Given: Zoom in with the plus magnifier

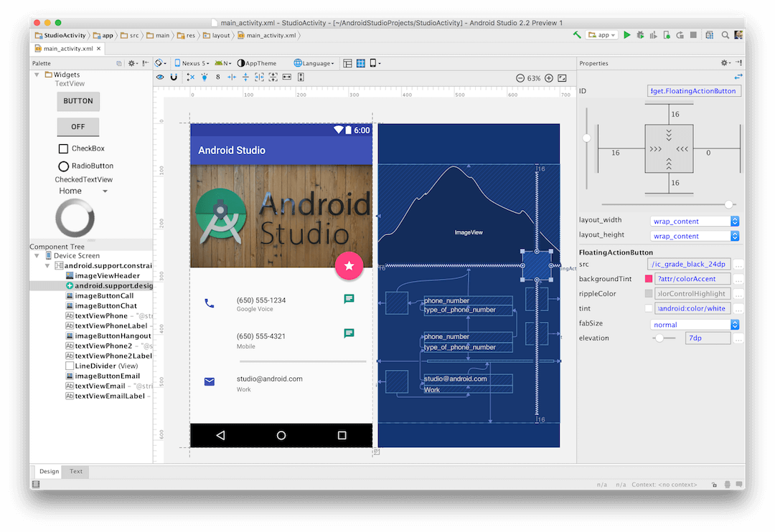Looking at the screenshot, I should 549,78.
